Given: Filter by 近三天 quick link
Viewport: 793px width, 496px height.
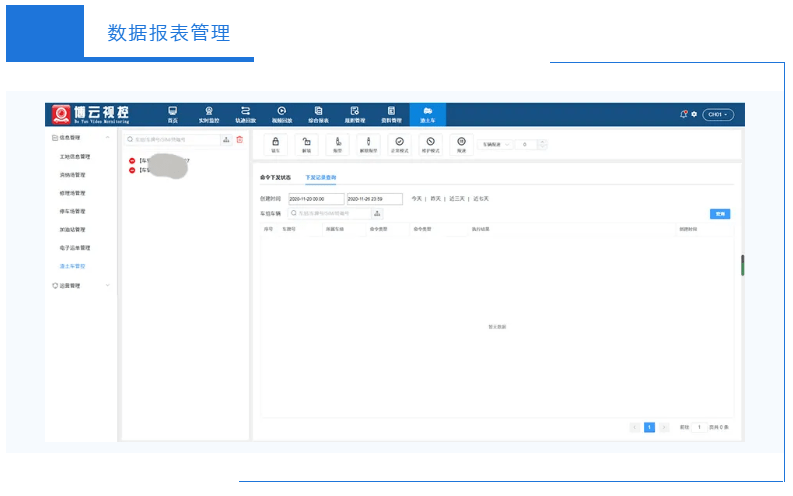Looking at the screenshot, I should 457,199.
